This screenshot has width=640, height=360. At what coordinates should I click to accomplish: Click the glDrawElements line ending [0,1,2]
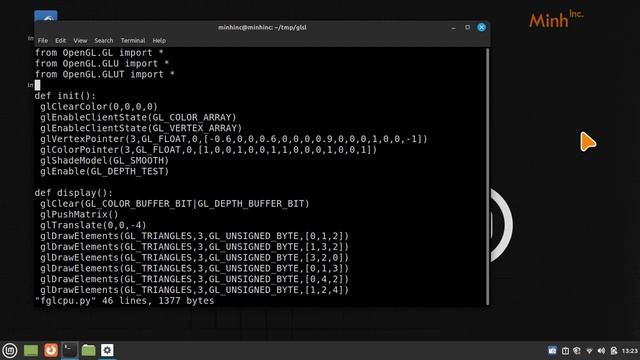(x=194, y=236)
